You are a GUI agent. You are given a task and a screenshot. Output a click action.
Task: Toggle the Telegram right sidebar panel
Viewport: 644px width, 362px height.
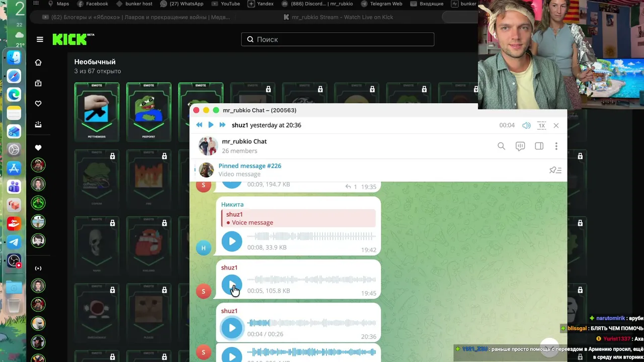(x=539, y=146)
